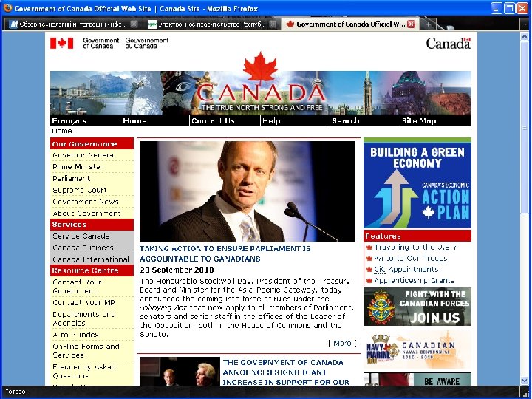Open the Parliament link in the sidebar
This screenshot has width=532, height=399.
tap(71, 178)
